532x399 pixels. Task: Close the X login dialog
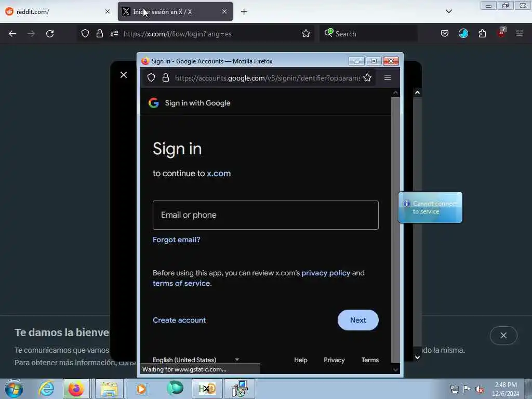pyautogui.click(x=124, y=75)
